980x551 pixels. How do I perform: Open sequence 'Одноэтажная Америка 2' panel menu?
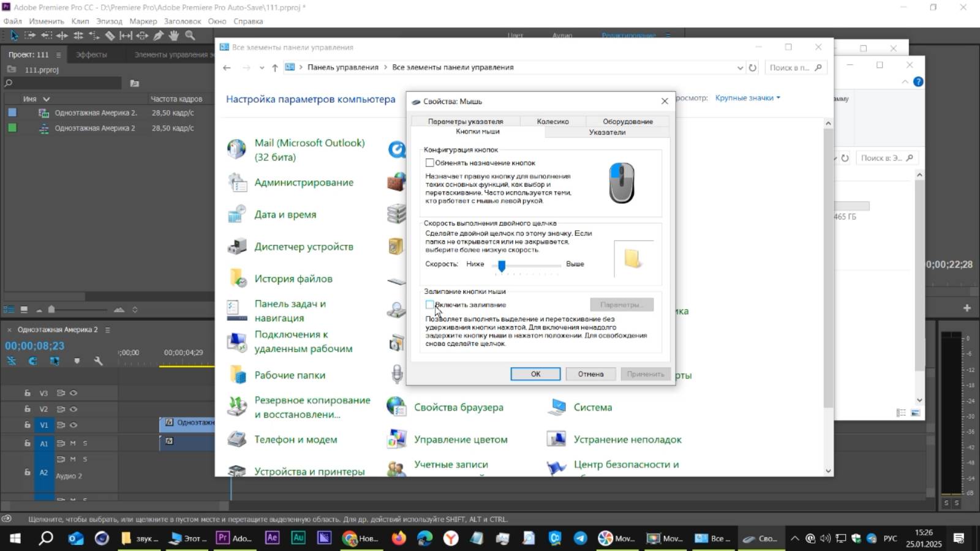click(107, 329)
